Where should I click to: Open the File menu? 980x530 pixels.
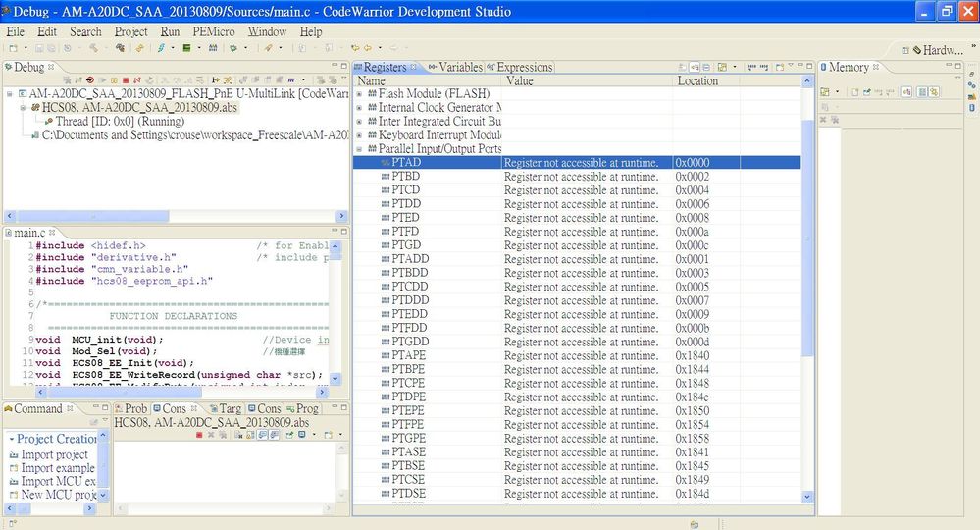point(15,31)
